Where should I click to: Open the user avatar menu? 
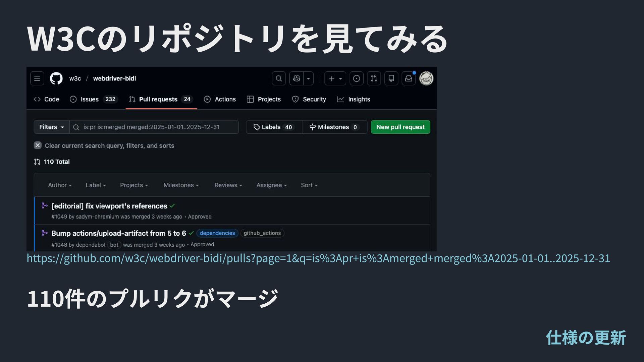(x=426, y=78)
